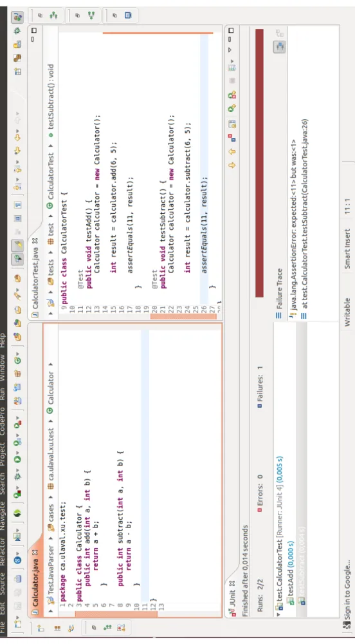
Task: Click the Last Edit Location icon
Action: (x=17, y=151)
